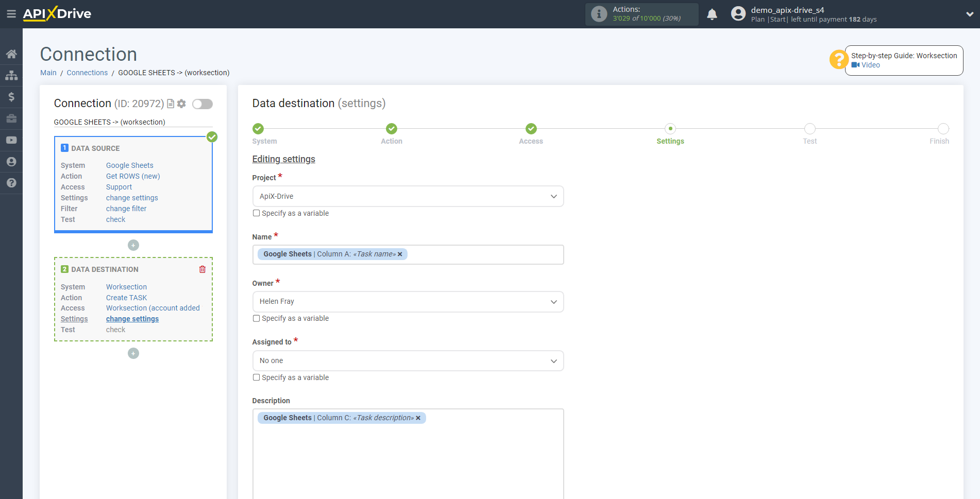Click change settings in Data Source

[x=132, y=198]
